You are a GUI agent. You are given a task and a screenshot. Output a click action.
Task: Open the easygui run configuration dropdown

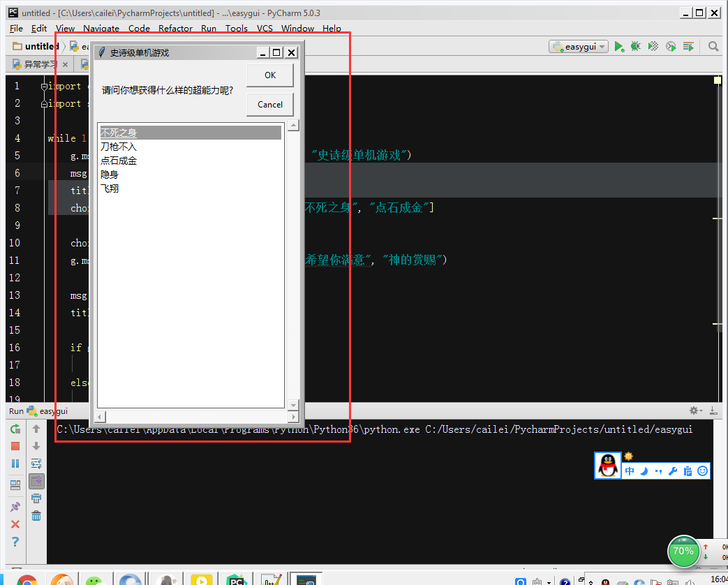(x=579, y=46)
